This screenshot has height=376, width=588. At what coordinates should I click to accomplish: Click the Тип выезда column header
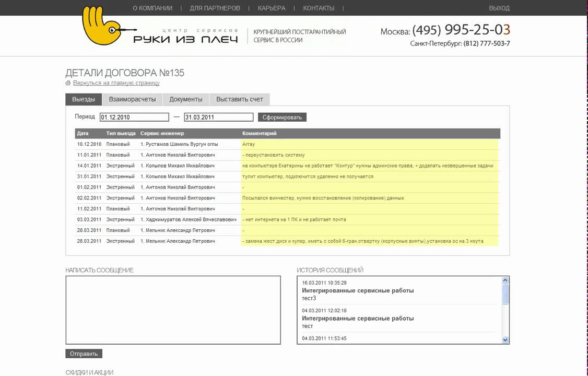pos(121,133)
